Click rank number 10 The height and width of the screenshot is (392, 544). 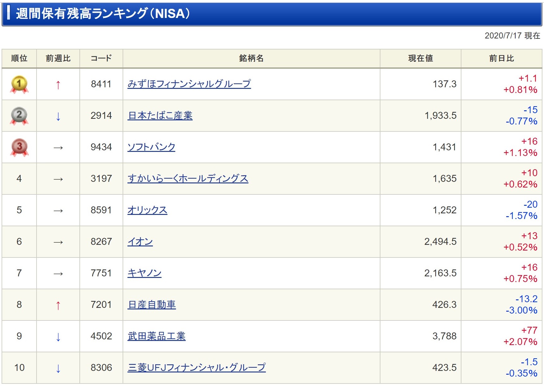click(x=19, y=368)
